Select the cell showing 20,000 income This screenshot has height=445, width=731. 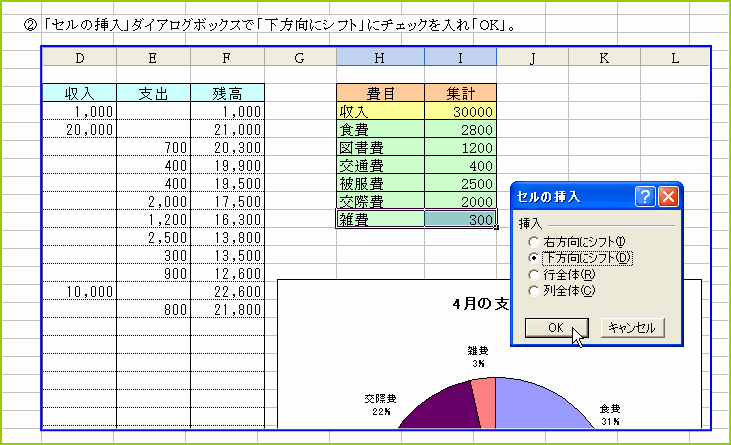pos(79,129)
